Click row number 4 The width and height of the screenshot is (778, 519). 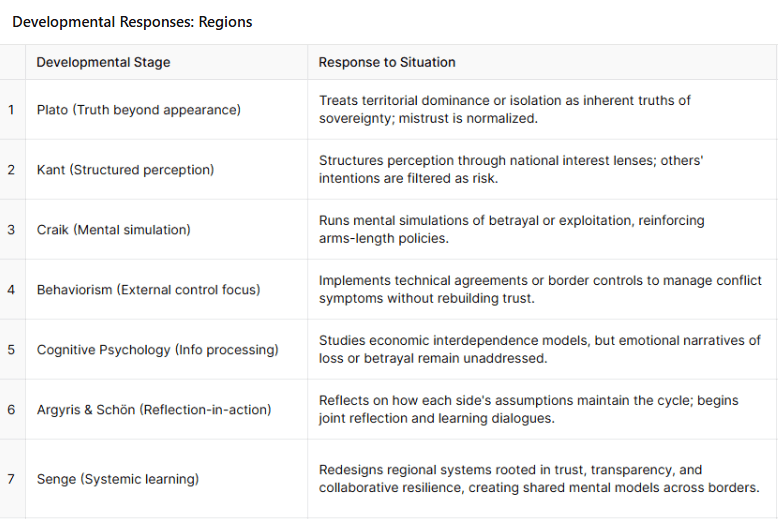(x=11, y=290)
